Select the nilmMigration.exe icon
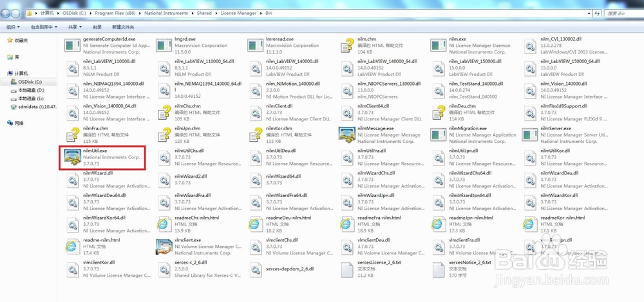 click(x=438, y=135)
